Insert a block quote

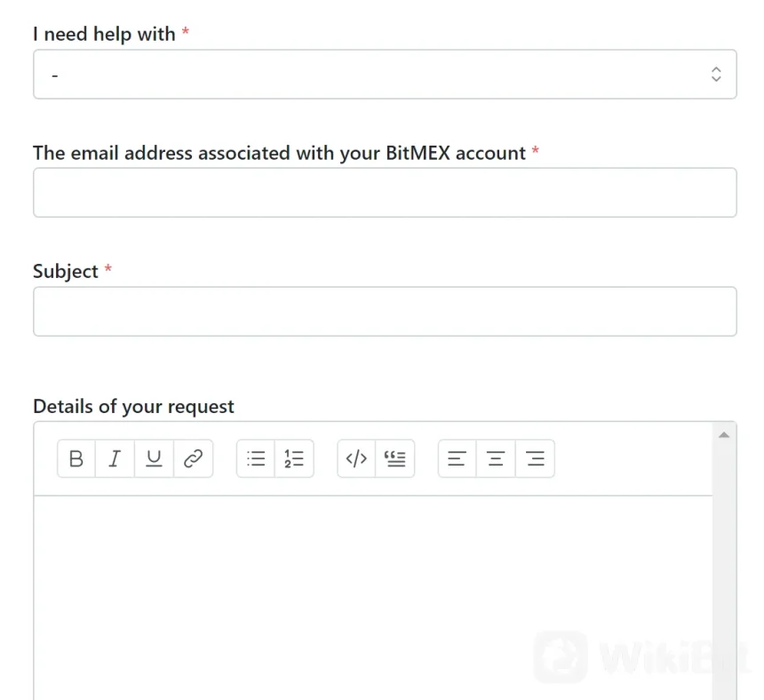395,458
